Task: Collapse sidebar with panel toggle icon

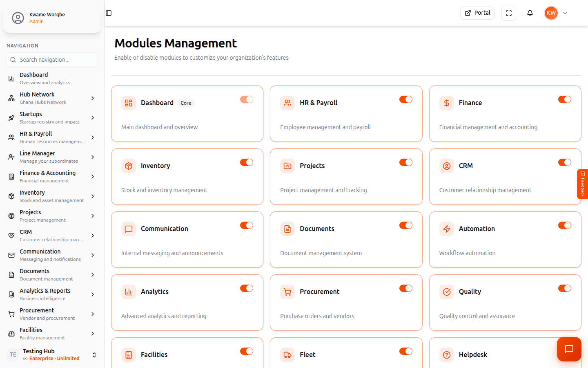Action: tap(109, 13)
